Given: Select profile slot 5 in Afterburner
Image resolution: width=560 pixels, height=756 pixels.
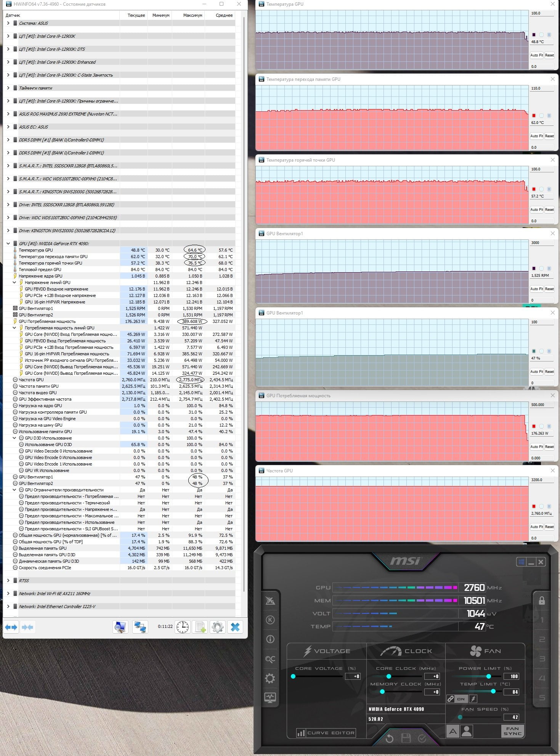Looking at the screenshot, I should pyautogui.click(x=542, y=698).
